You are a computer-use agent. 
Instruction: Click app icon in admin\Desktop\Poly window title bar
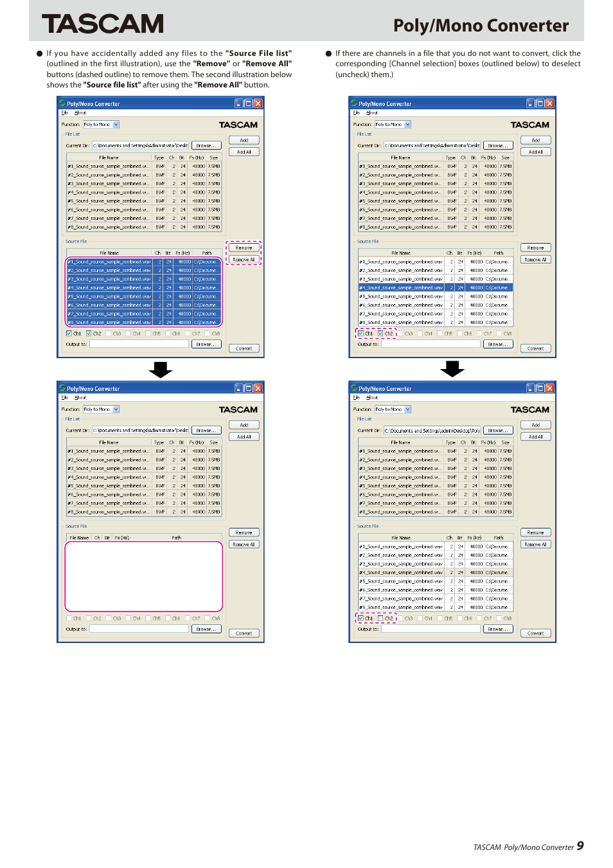[354, 388]
